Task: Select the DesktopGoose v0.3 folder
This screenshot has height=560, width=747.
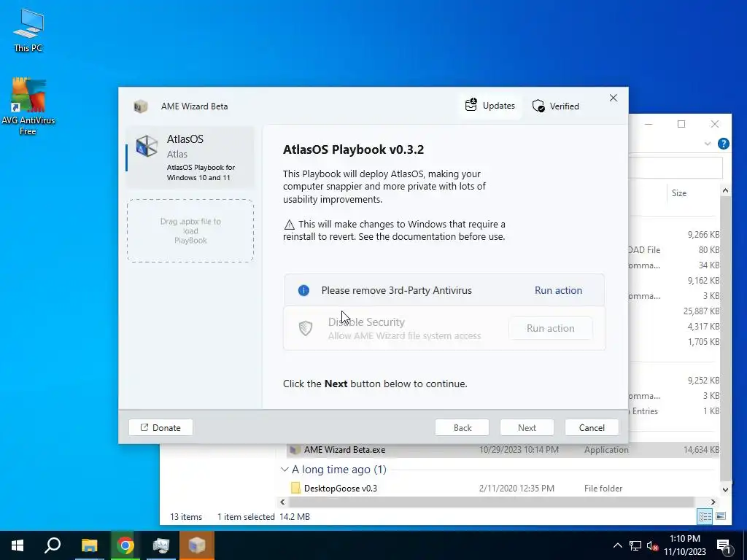Action: pyautogui.click(x=503, y=488)
